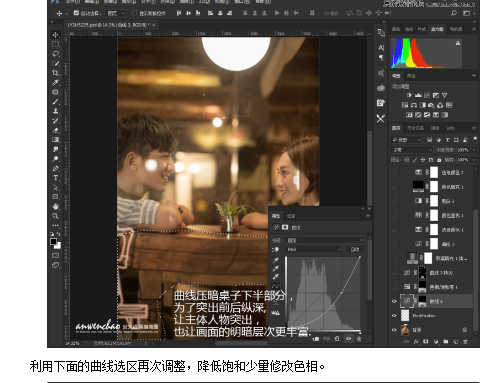The width and height of the screenshot is (488, 383).
Task: Select the Quick Selection tool
Action: click(x=56, y=63)
